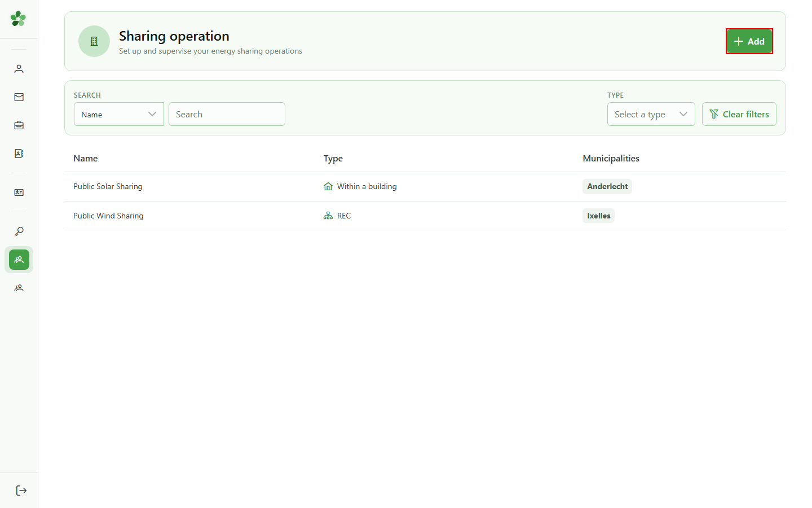Open the ID card sidebar icon

(x=19, y=192)
